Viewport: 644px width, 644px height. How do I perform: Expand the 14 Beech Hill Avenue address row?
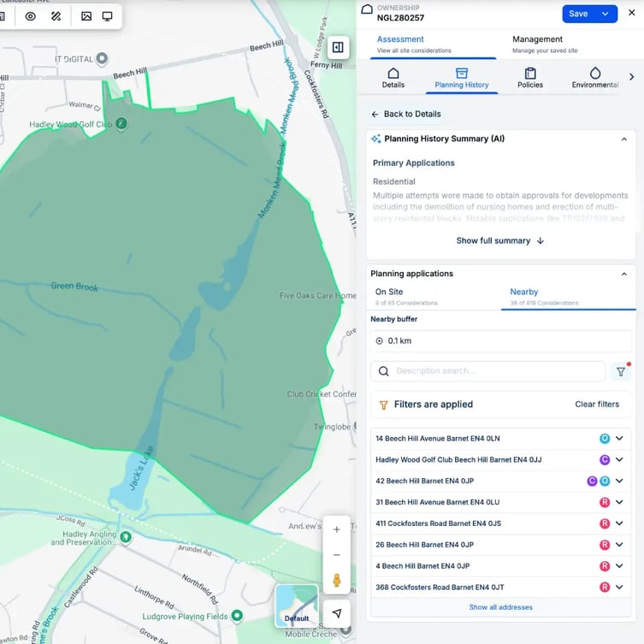(619, 439)
